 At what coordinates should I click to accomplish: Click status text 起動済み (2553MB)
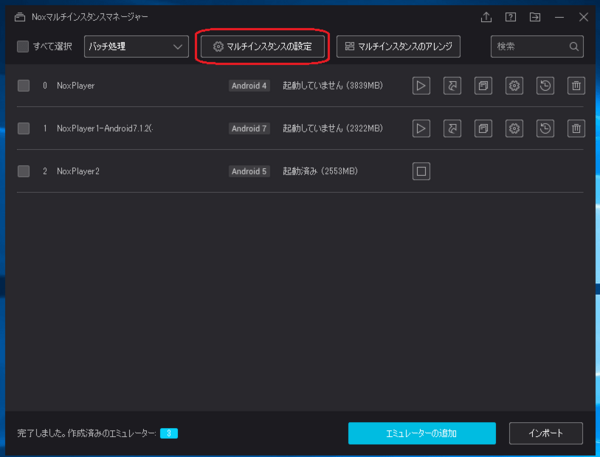(x=320, y=171)
